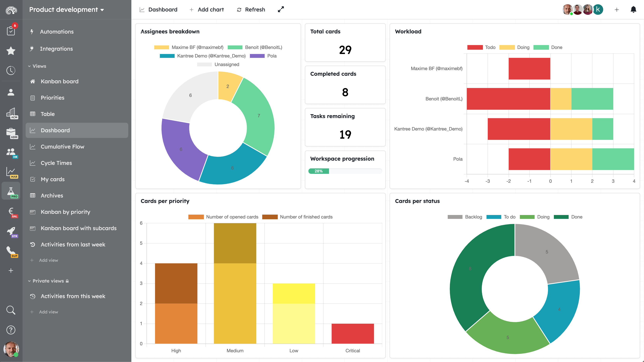Select the PRO workspace flask icon
The height and width of the screenshot is (362, 644).
click(x=11, y=191)
